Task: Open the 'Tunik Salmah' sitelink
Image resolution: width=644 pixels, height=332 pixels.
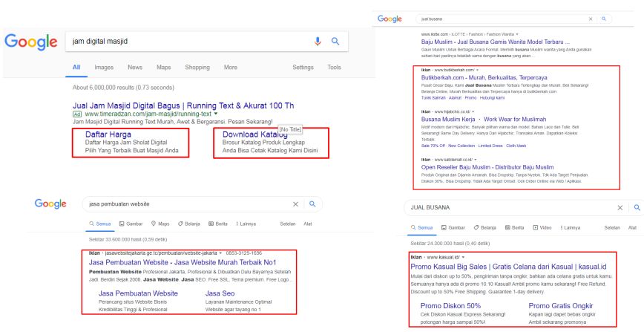Action: click(433, 98)
